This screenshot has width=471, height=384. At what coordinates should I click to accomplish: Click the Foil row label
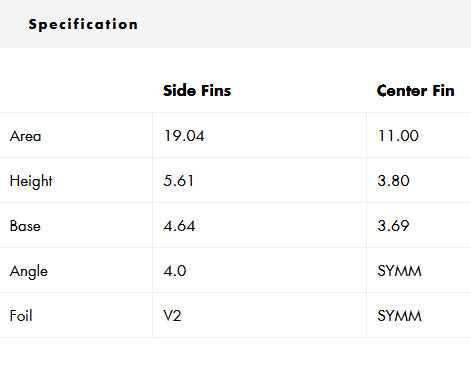click(x=21, y=316)
